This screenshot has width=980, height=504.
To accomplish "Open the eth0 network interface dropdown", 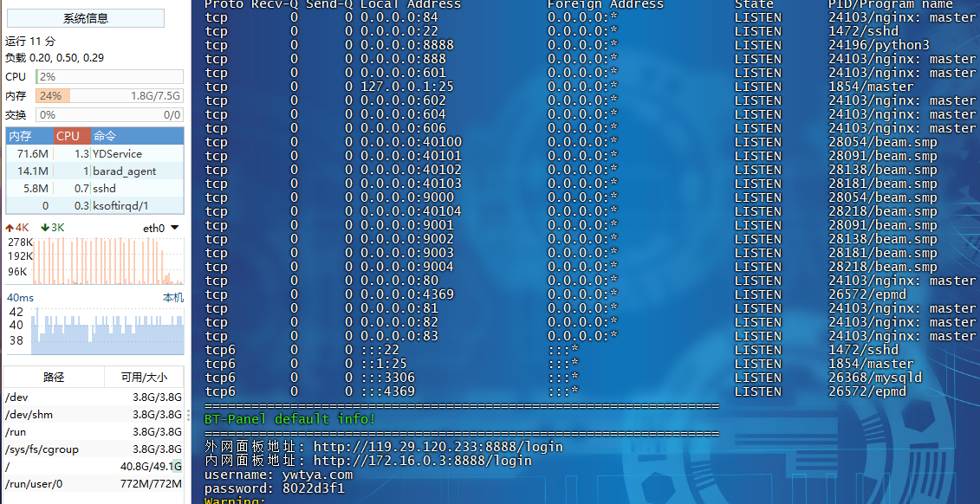I will click(162, 228).
